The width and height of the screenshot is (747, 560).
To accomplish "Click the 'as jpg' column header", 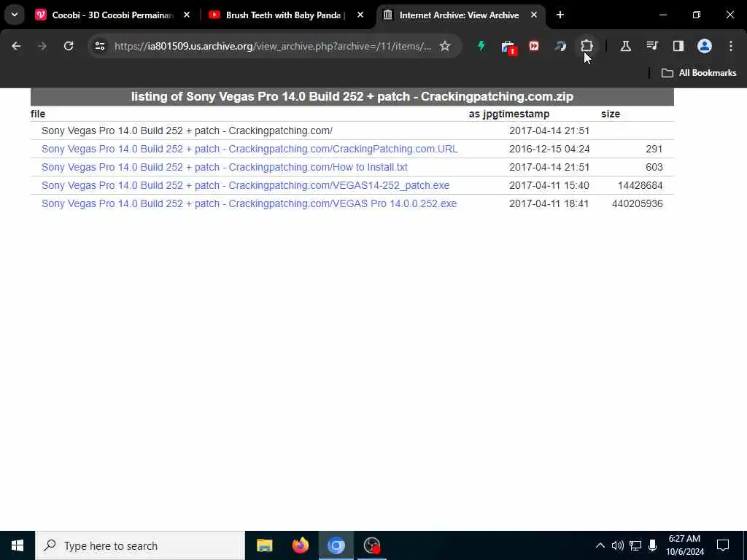I will click(481, 114).
